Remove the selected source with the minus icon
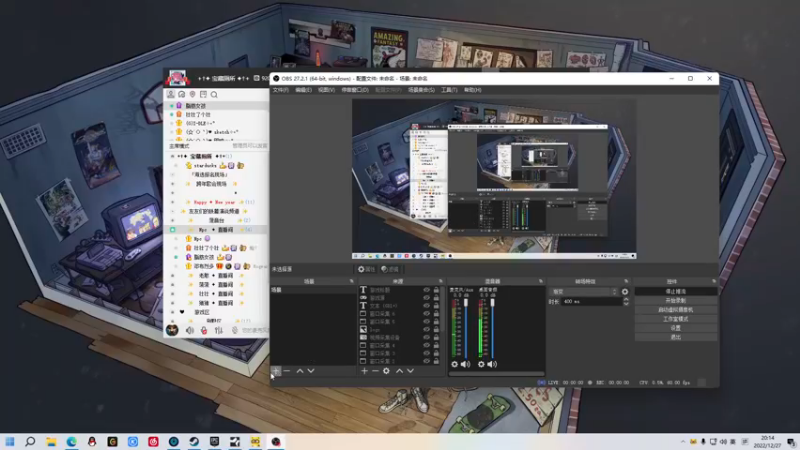800x450 pixels. pos(375,371)
